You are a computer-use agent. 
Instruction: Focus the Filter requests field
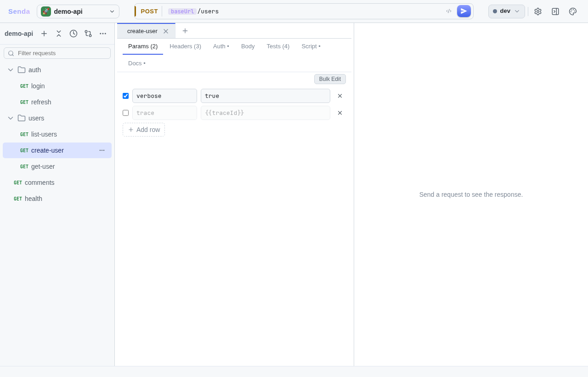point(57,53)
